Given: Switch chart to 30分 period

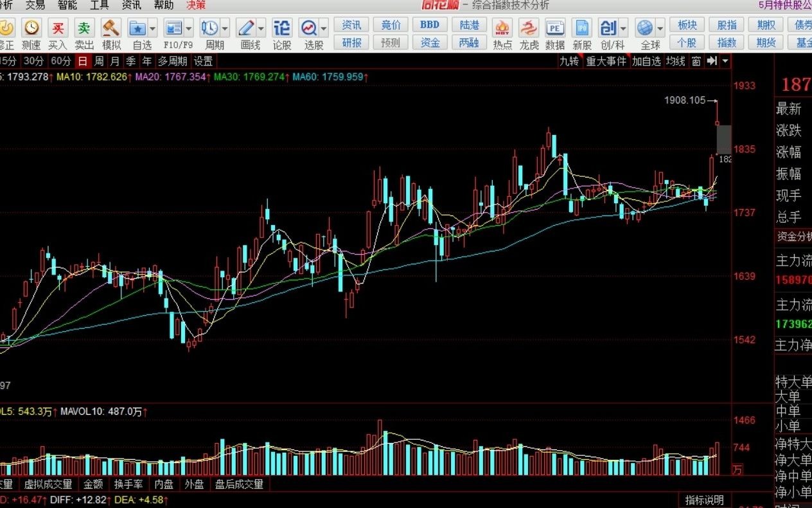Looking at the screenshot, I should point(33,61).
